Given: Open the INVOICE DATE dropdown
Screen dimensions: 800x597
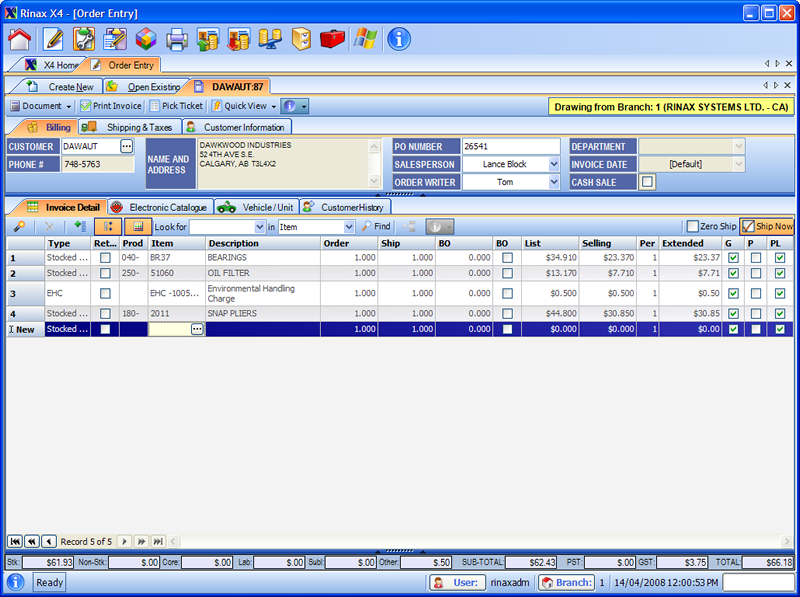Looking at the screenshot, I should (738, 164).
